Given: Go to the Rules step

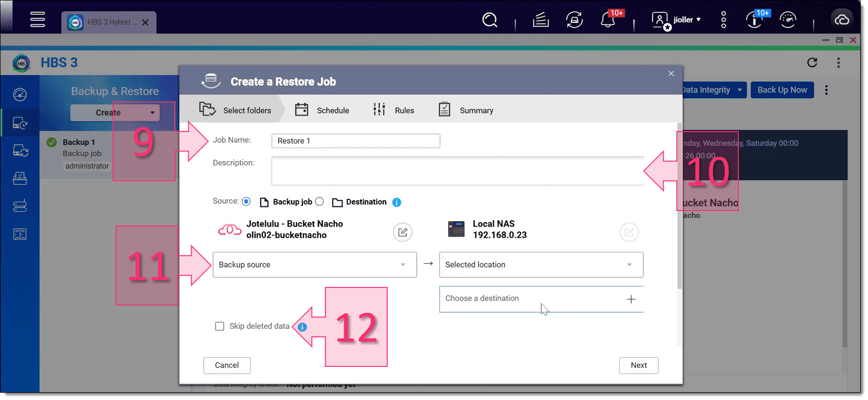Looking at the screenshot, I should coord(393,110).
